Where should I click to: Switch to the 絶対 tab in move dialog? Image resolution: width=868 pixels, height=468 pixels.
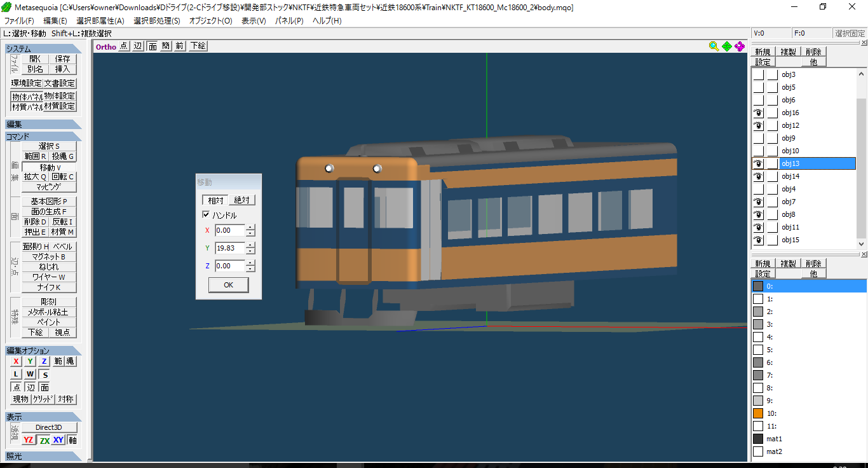click(241, 200)
